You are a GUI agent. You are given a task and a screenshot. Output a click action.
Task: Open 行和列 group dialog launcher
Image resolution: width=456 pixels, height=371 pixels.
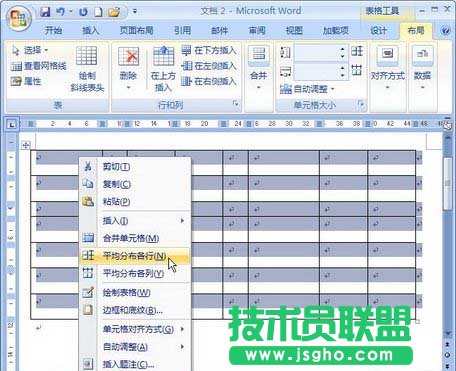coord(236,104)
